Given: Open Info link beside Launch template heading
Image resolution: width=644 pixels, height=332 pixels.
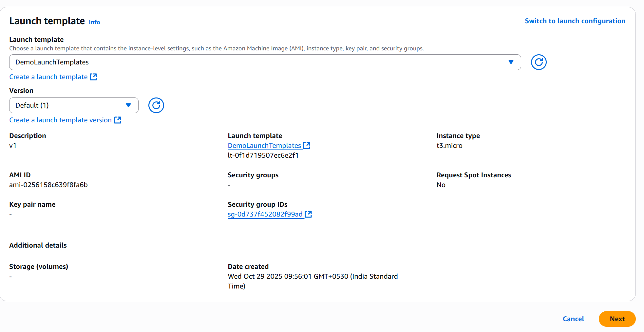Looking at the screenshot, I should 94,22.
